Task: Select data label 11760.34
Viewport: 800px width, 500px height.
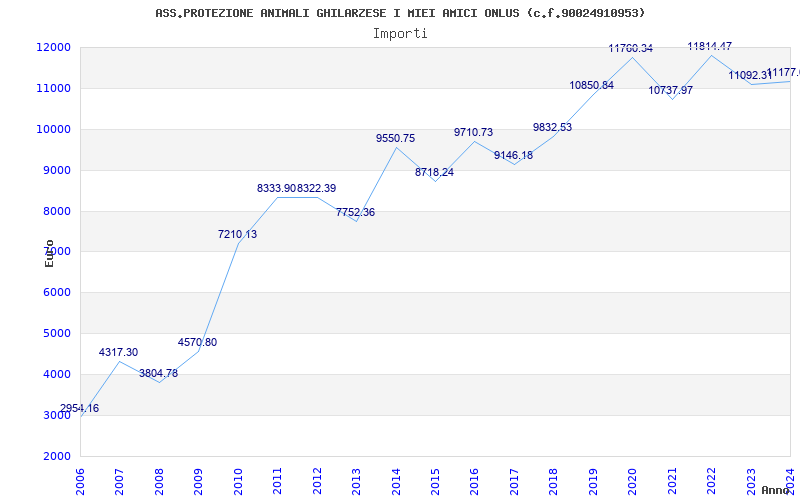Action: [631, 48]
